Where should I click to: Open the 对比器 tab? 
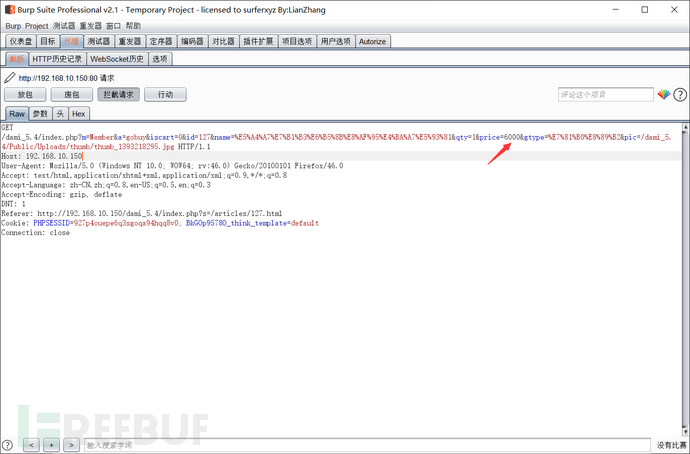[224, 41]
